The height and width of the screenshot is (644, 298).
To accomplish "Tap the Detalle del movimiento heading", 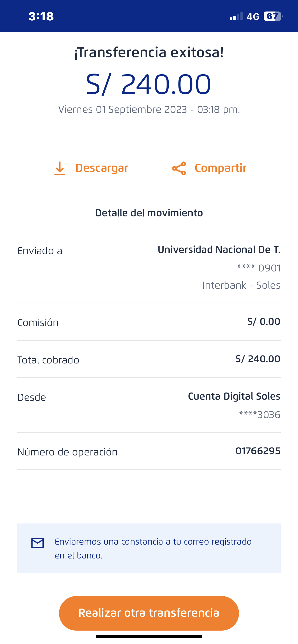I will tap(149, 213).
